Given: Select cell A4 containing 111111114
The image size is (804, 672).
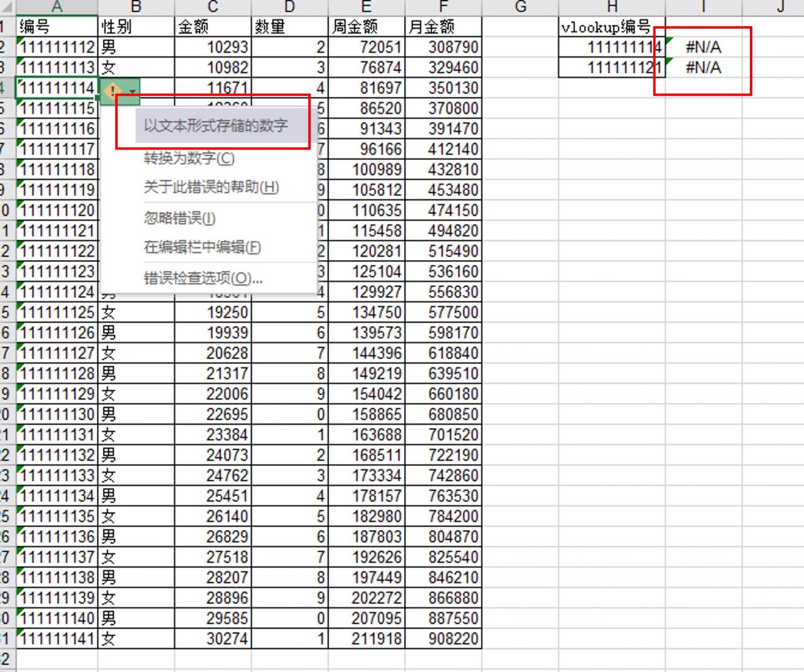Looking at the screenshot, I should click(x=57, y=88).
